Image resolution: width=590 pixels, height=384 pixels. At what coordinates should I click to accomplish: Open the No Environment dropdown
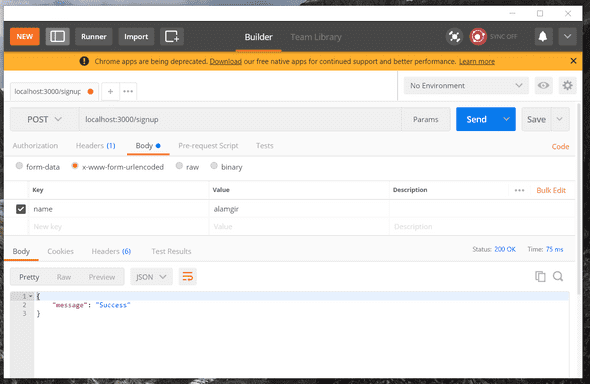466,86
